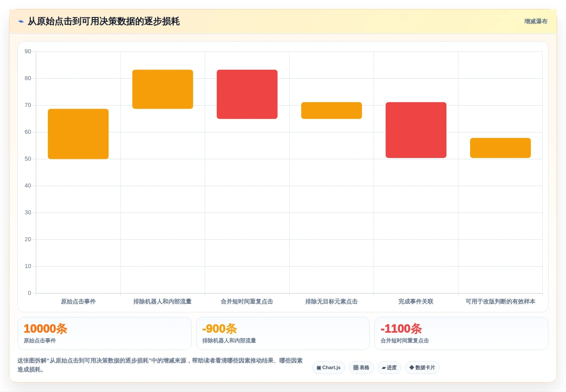Click the 合并短时间重复点击 caption under -1100条

(405, 341)
